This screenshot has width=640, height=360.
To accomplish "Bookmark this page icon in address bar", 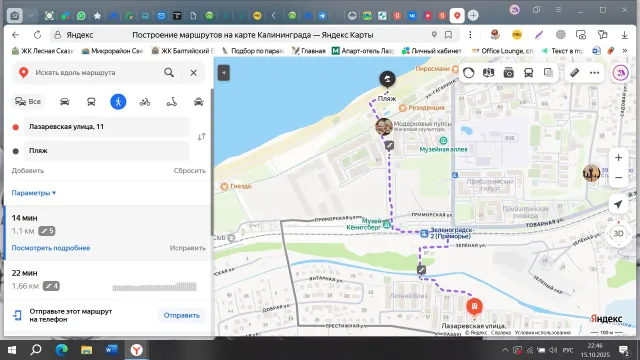I will pyautogui.click(x=448, y=35).
